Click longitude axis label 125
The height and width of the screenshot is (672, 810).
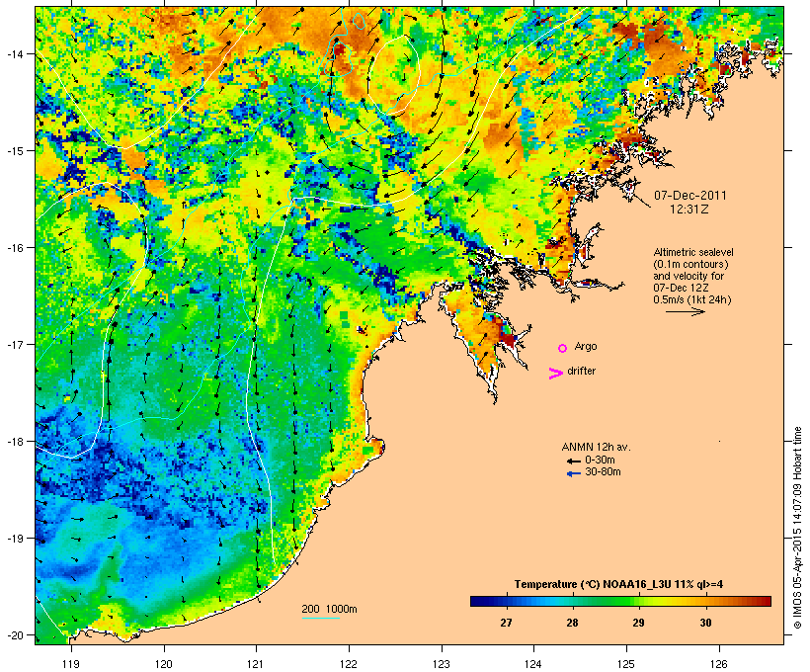(626, 664)
